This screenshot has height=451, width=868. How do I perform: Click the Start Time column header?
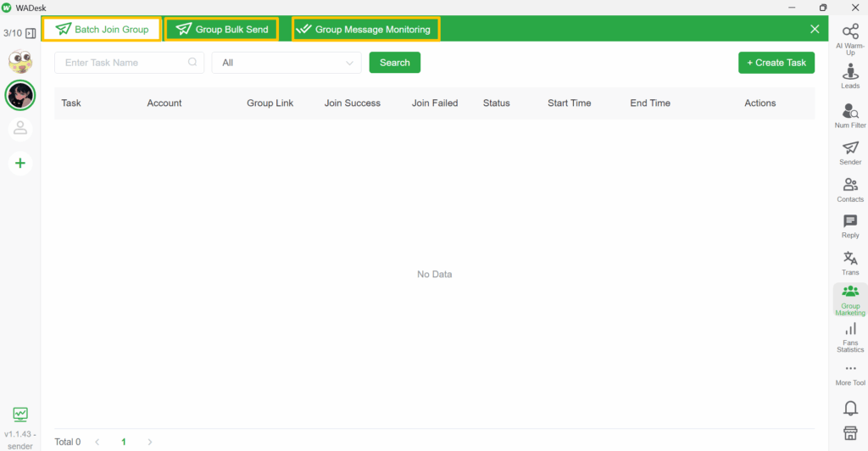[x=570, y=103]
